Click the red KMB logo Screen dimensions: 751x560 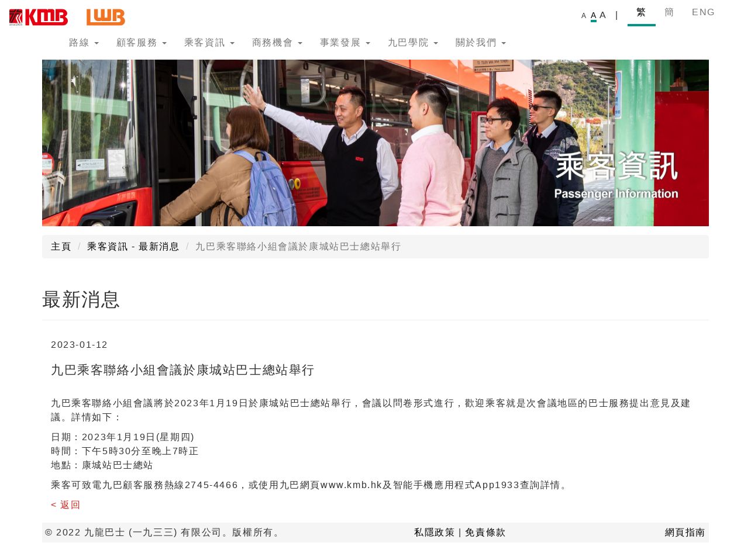39,18
